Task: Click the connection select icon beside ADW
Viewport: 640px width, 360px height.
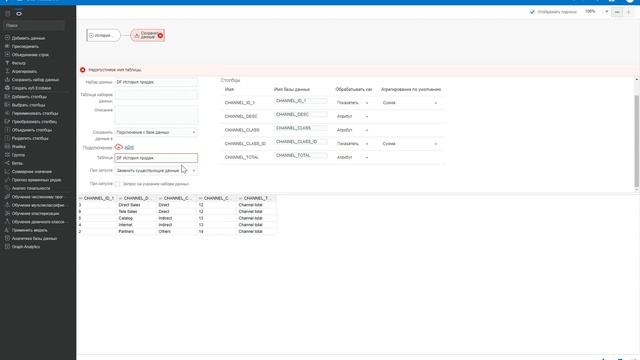Action: 118,147
